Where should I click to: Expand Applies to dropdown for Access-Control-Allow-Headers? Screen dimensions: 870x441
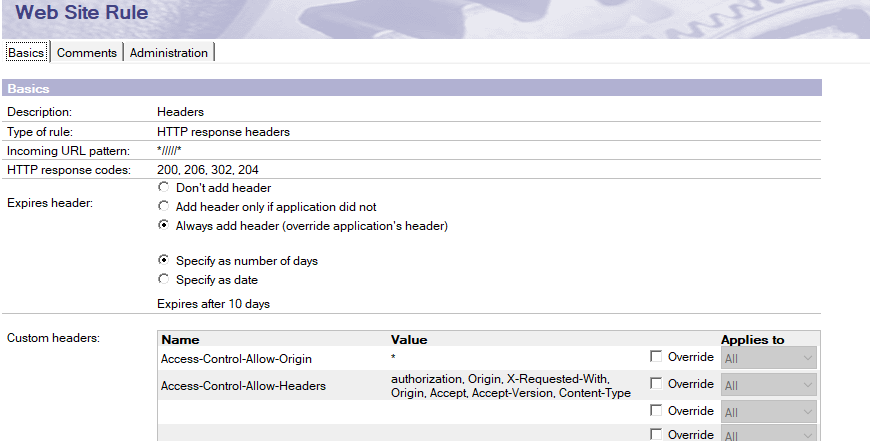[x=768, y=385]
